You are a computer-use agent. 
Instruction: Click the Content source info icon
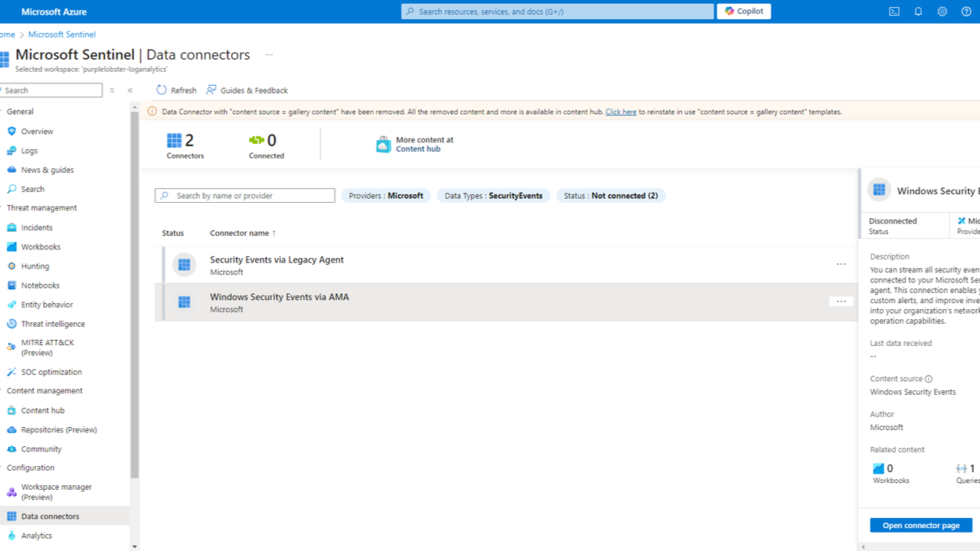coord(929,379)
